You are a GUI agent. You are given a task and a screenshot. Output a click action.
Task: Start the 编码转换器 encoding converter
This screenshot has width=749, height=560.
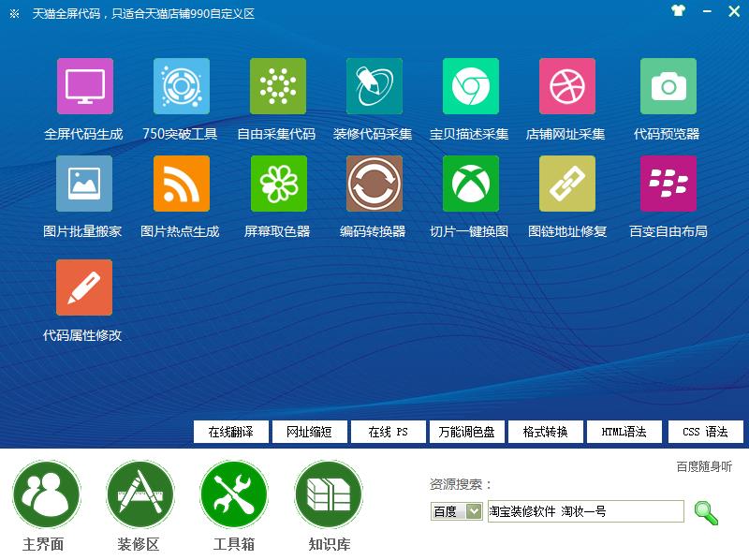coord(374,185)
